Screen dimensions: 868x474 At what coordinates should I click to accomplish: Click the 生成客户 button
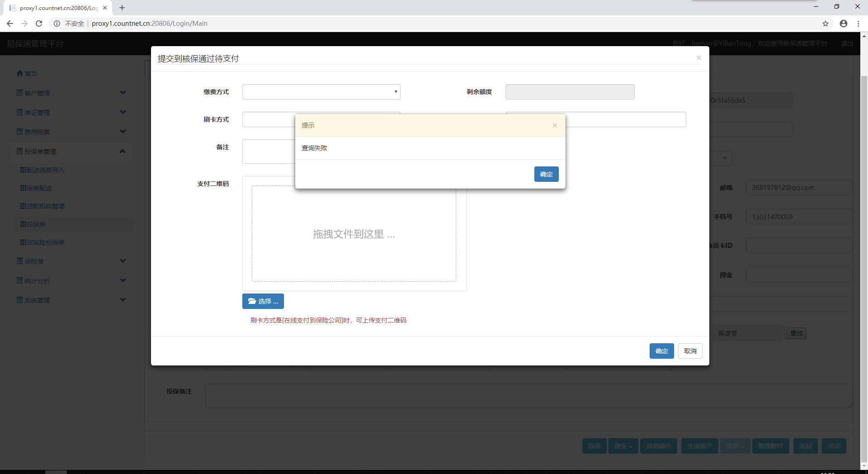click(x=700, y=446)
